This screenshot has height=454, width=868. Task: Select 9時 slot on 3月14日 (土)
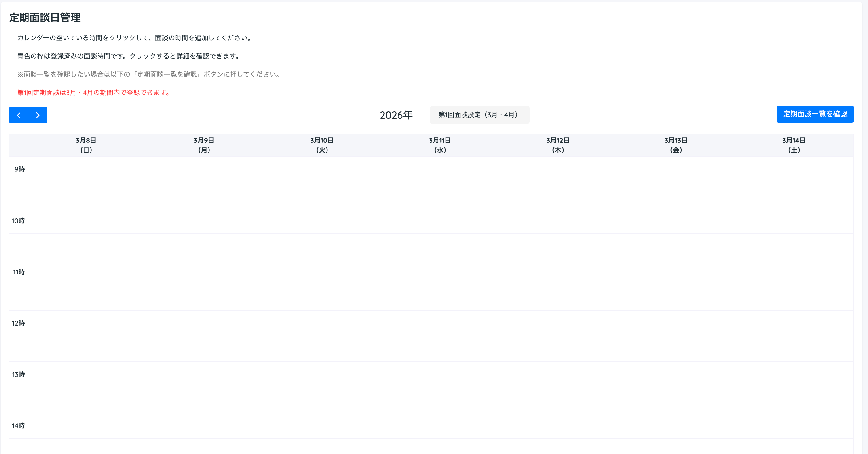point(794,169)
